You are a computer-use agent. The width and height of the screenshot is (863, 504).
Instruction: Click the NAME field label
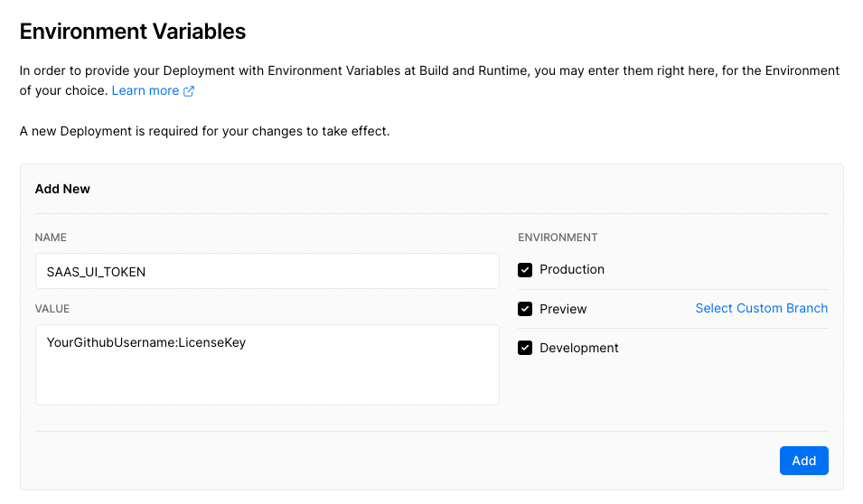[51, 238]
